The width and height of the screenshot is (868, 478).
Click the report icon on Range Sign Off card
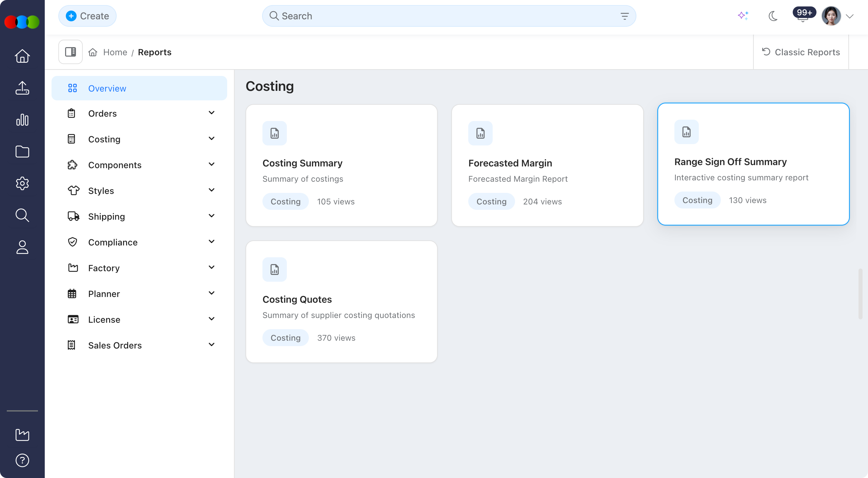click(x=687, y=132)
